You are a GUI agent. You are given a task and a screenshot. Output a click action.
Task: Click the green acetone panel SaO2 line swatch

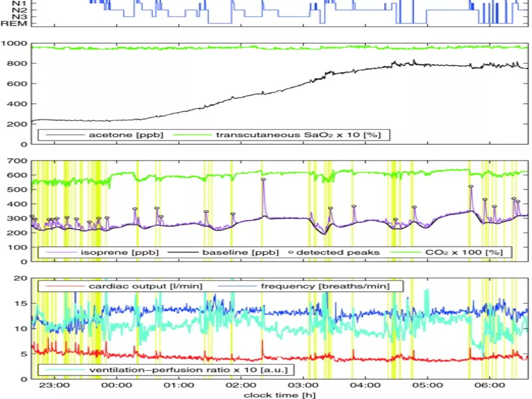click(x=192, y=135)
